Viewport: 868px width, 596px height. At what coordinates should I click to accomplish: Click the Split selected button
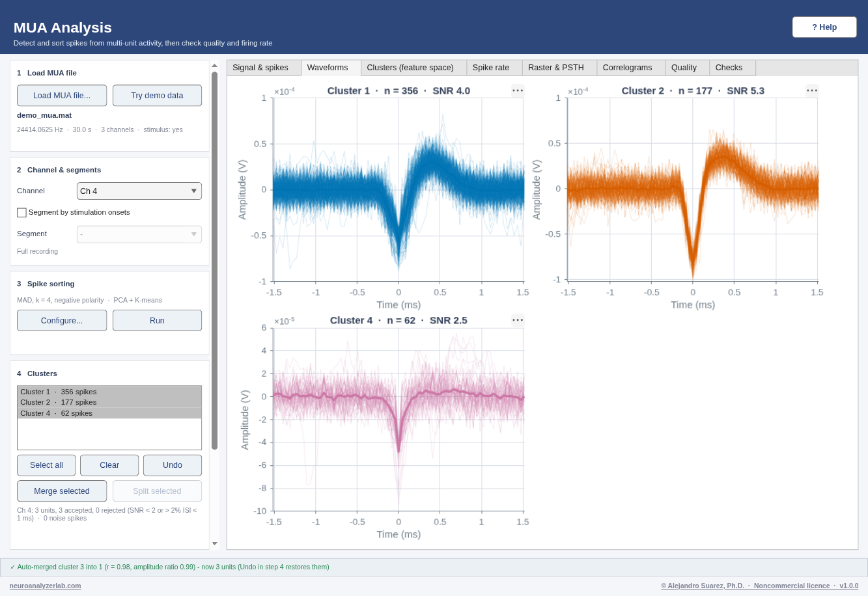[157, 491]
